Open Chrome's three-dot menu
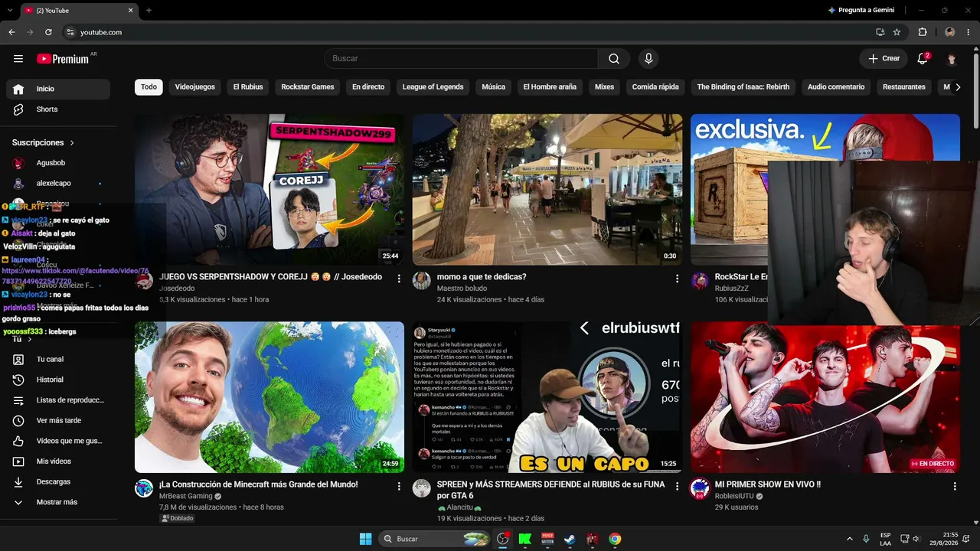This screenshot has height=551, width=980. 968,32
